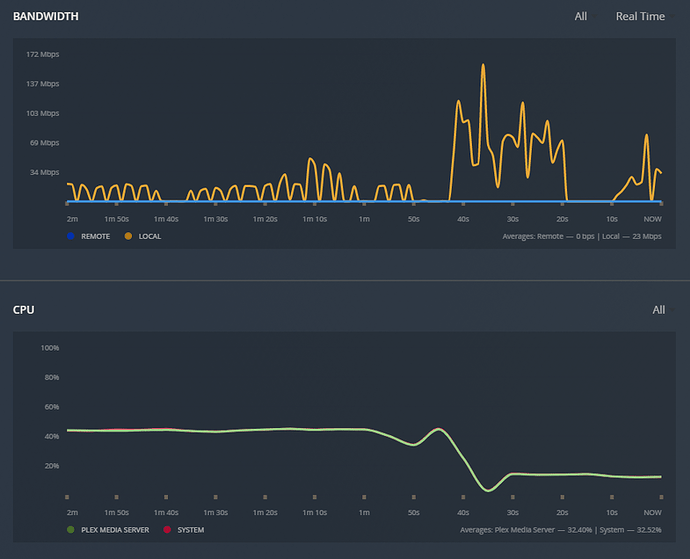Screen dimensions: 690x559
Task: Toggle the Remote legend blue dot
Action: click(x=70, y=236)
